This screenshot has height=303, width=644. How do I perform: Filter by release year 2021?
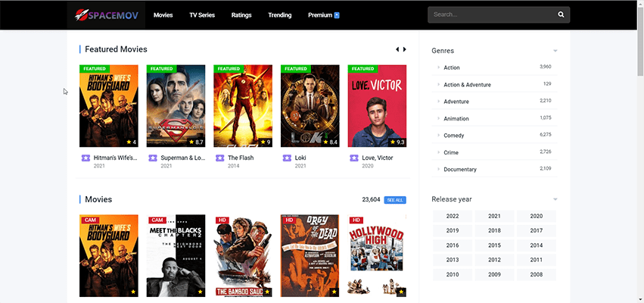[494, 216]
